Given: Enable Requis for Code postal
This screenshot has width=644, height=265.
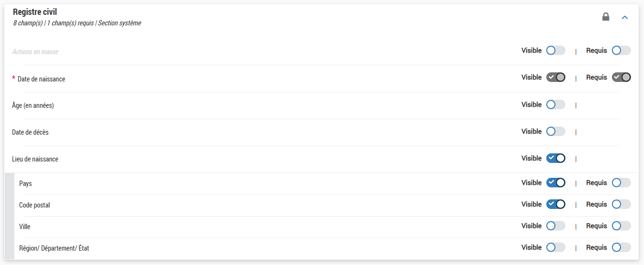Looking at the screenshot, I should [621, 204].
